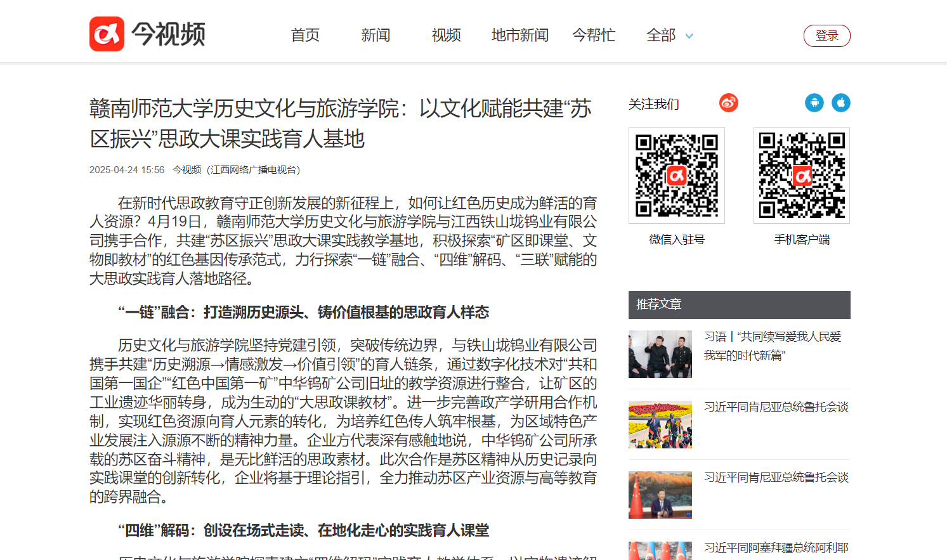Click the 登录 login button
Image resolution: width=947 pixels, height=560 pixels.
click(x=827, y=36)
